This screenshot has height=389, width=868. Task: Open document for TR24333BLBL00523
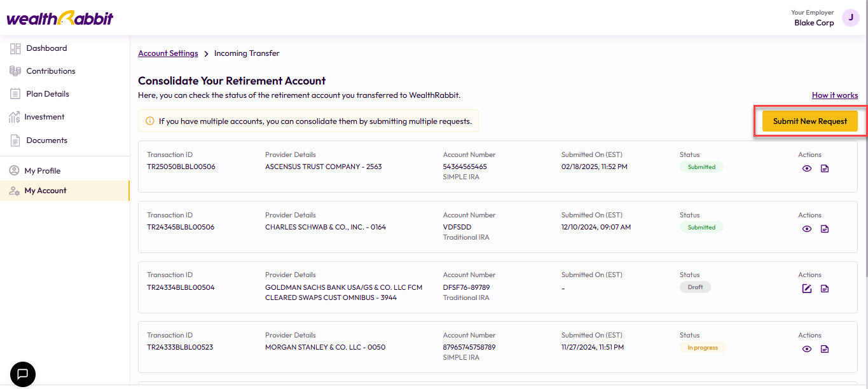(x=825, y=349)
